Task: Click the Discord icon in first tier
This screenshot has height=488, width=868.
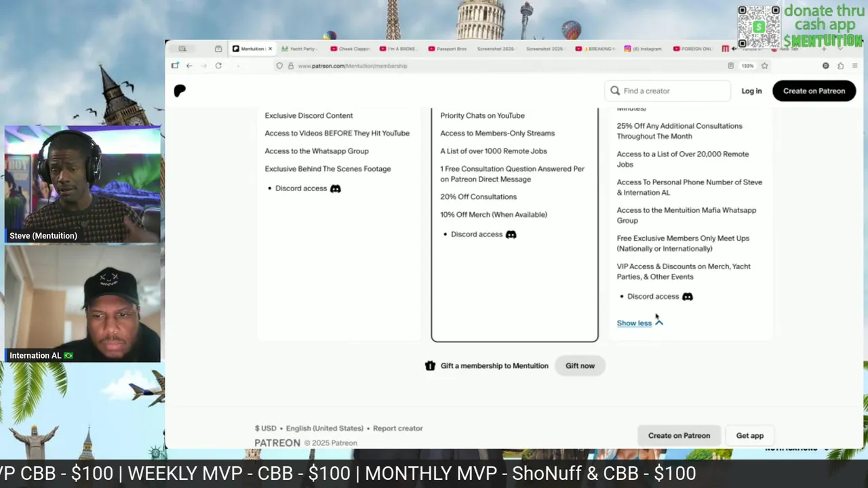Action: [335, 188]
